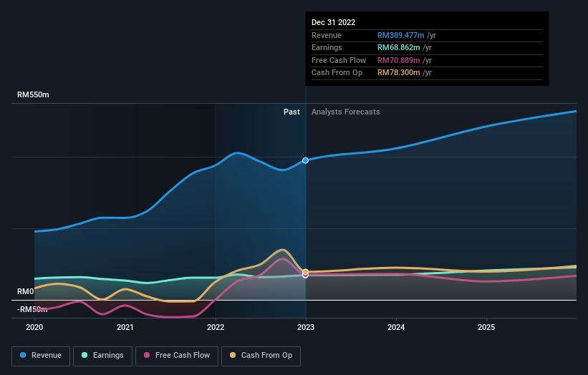Click the blue Revenue data point marker
This screenshot has width=588, height=375.
click(x=306, y=160)
